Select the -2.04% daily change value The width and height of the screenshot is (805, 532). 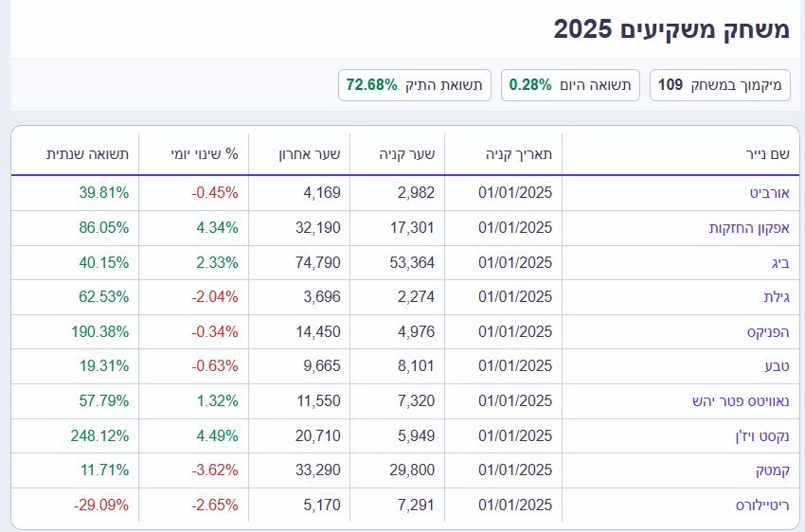(x=215, y=297)
